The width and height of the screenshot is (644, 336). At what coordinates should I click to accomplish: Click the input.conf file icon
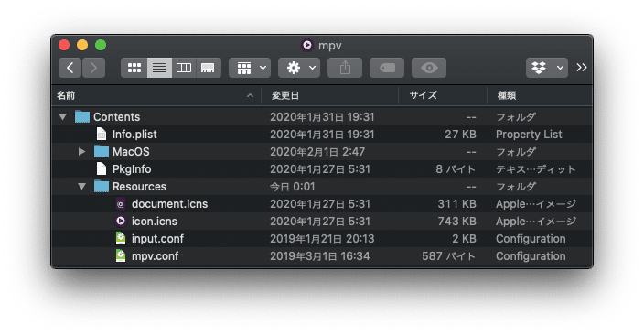[x=121, y=239]
